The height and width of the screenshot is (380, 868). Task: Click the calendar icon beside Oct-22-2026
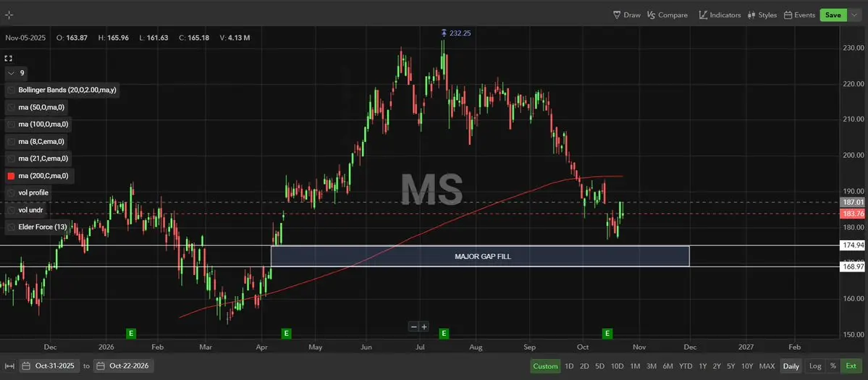(x=101, y=366)
